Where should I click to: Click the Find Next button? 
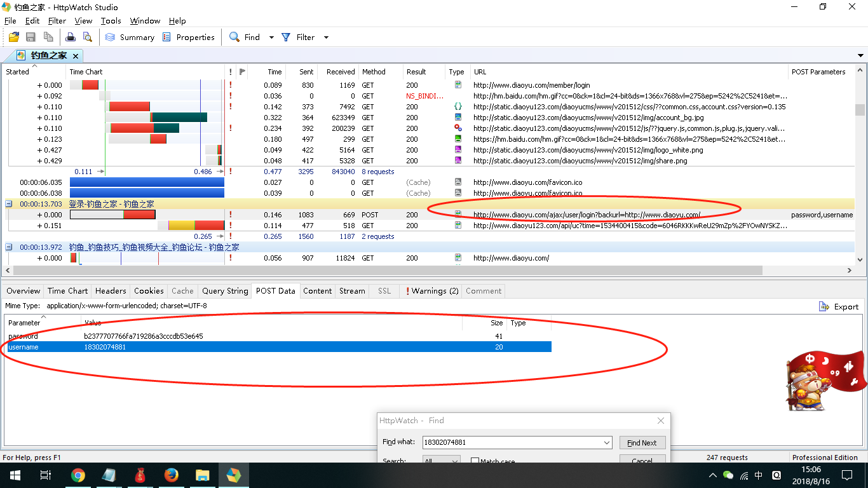(x=642, y=443)
